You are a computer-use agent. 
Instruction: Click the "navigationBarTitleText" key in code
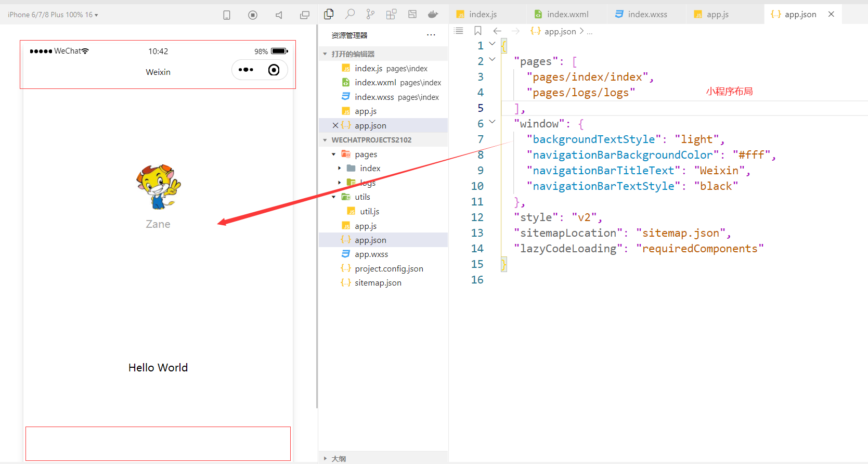coord(603,171)
